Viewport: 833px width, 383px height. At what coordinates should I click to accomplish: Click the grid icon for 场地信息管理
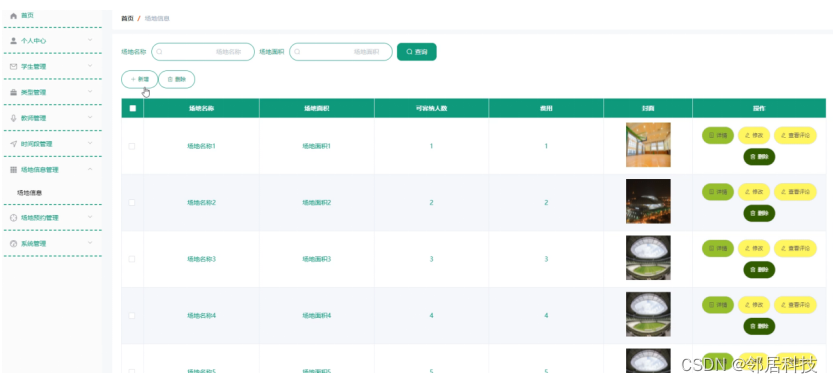tap(14, 170)
